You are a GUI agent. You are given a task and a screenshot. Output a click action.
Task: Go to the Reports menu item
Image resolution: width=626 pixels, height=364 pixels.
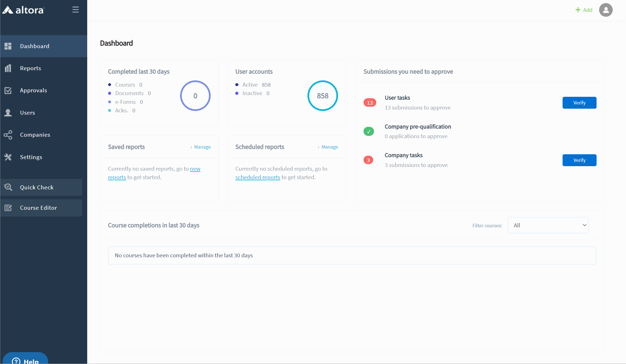coord(30,68)
